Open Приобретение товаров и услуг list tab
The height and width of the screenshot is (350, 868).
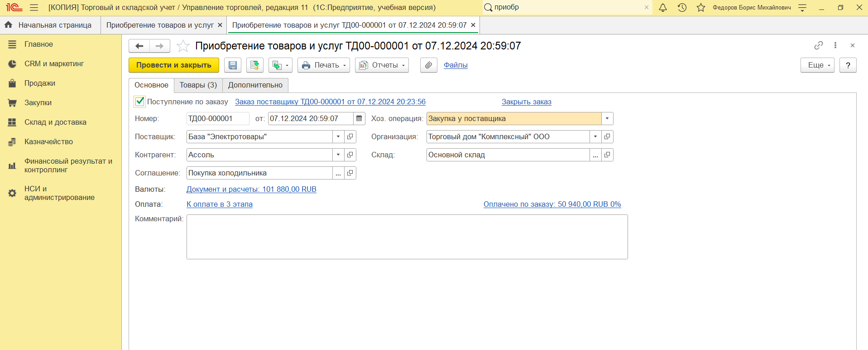pos(160,25)
